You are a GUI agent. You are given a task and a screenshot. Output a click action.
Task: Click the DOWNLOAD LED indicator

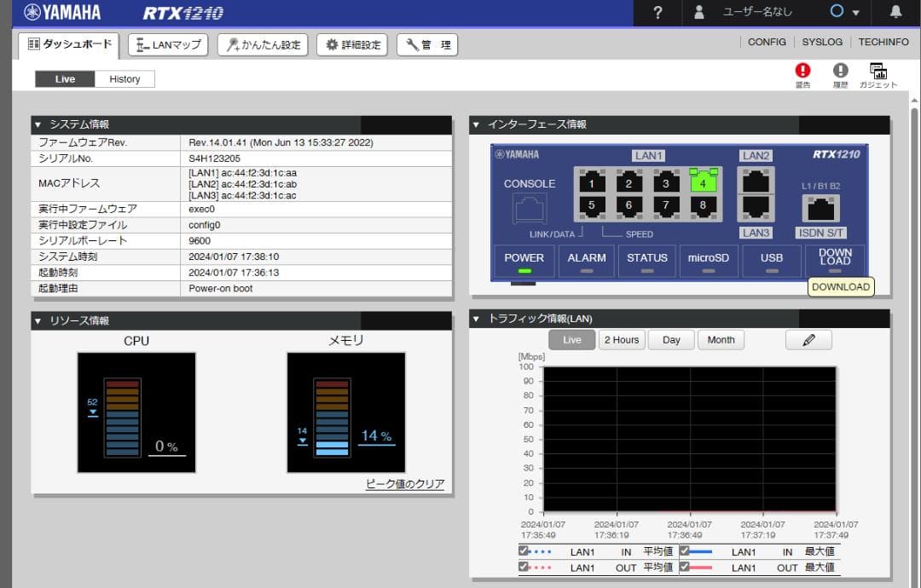[835, 270]
